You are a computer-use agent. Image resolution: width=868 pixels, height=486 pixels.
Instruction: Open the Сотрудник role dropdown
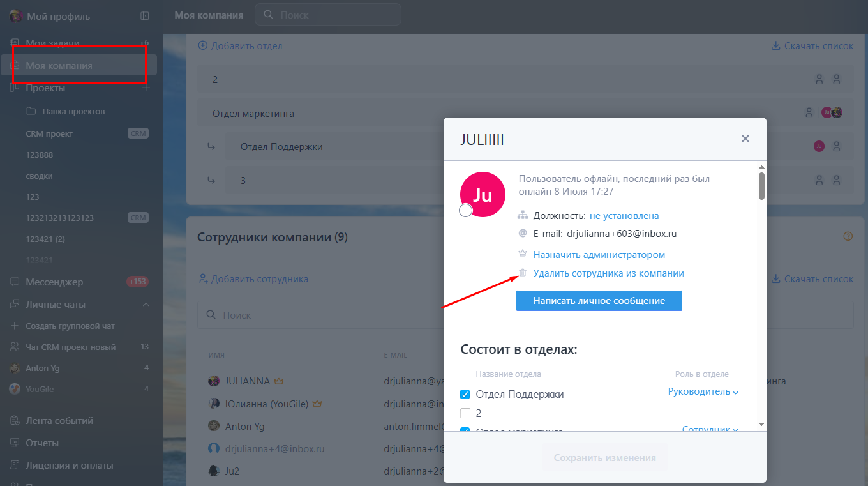pos(710,430)
